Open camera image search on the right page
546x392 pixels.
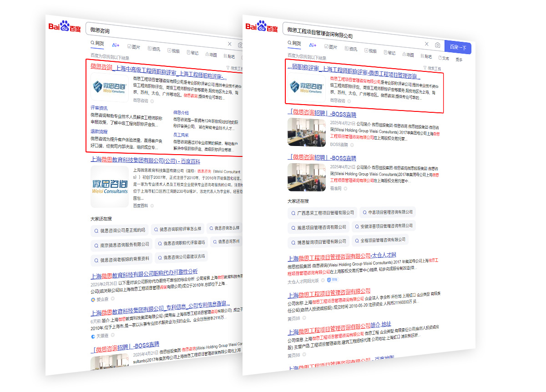(437, 45)
